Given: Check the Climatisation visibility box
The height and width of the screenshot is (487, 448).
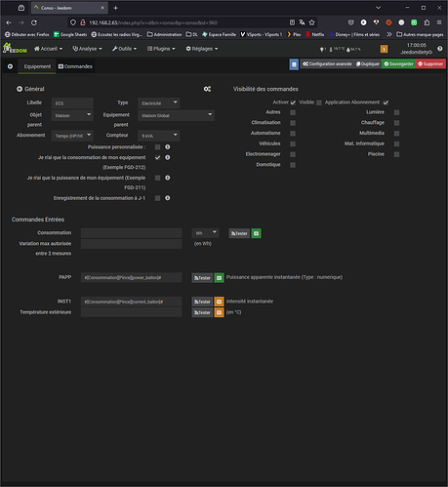Looking at the screenshot, I should (x=293, y=123).
